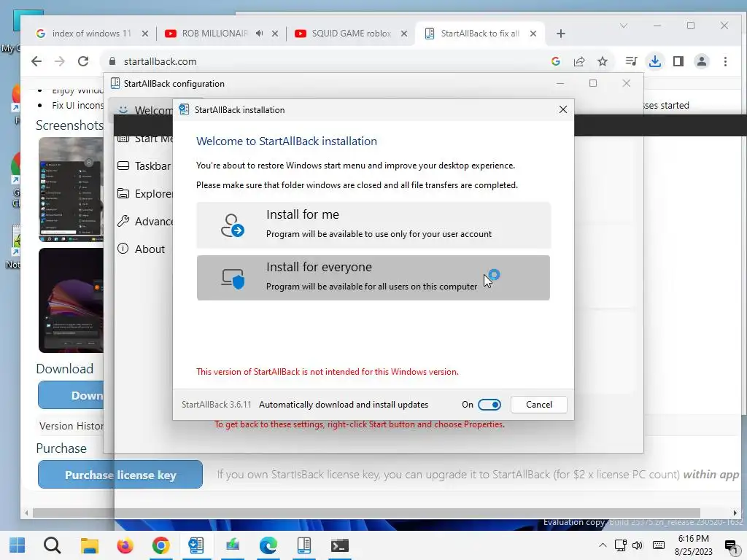Open About section in configuration sidebar
The height and width of the screenshot is (560, 747).
(x=141, y=249)
